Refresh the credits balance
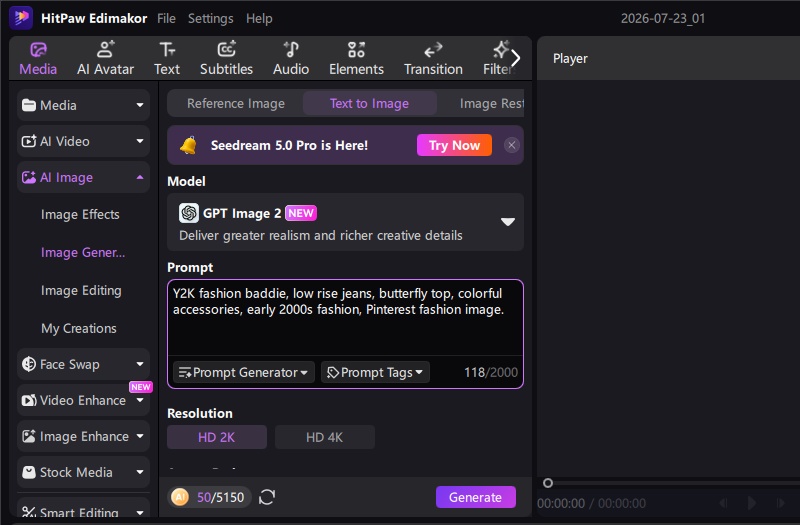Screen dimensions: 800x525 coord(267,497)
